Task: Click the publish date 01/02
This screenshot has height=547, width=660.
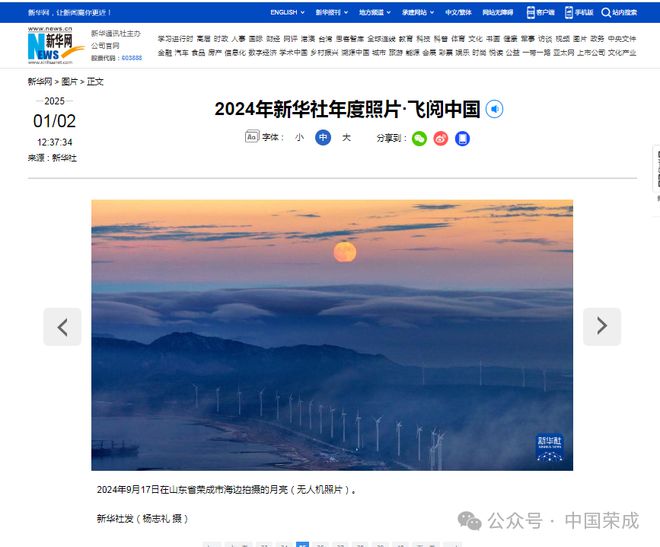Action: (x=54, y=121)
